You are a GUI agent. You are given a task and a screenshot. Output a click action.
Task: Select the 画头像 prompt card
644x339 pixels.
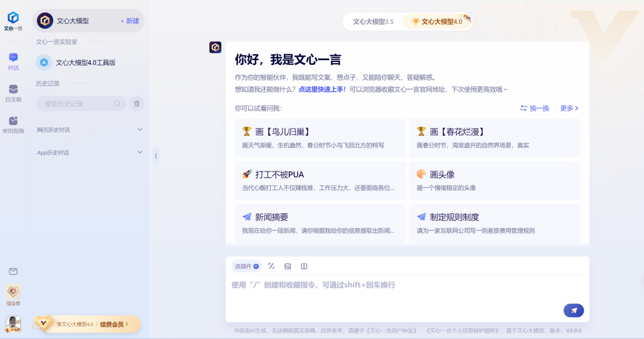[494, 181]
